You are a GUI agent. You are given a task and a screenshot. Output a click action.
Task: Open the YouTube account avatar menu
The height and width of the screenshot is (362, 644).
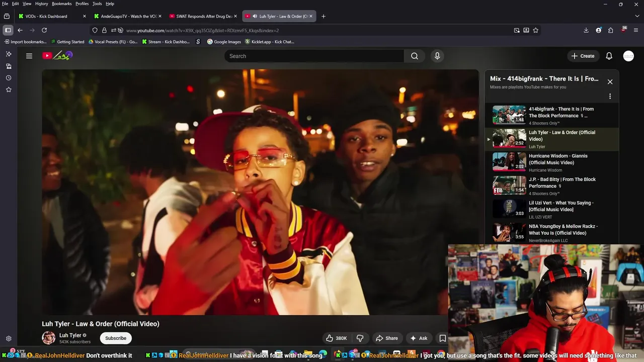click(x=628, y=56)
